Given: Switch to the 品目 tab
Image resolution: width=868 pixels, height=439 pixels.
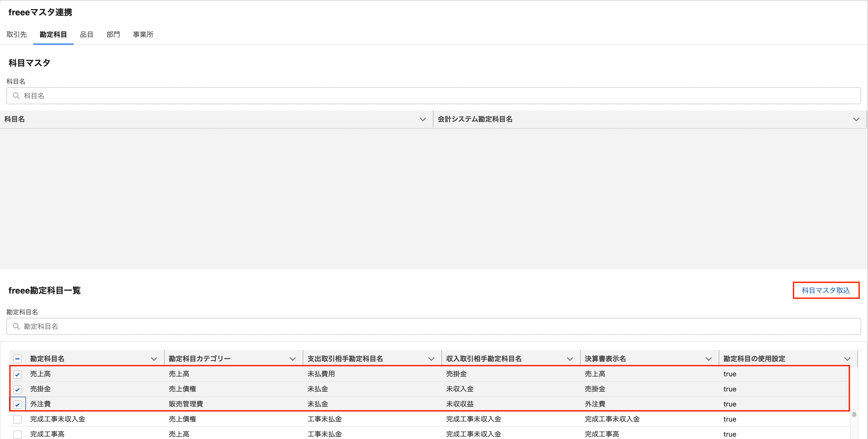Looking at the screenshot, I should 86,34.
